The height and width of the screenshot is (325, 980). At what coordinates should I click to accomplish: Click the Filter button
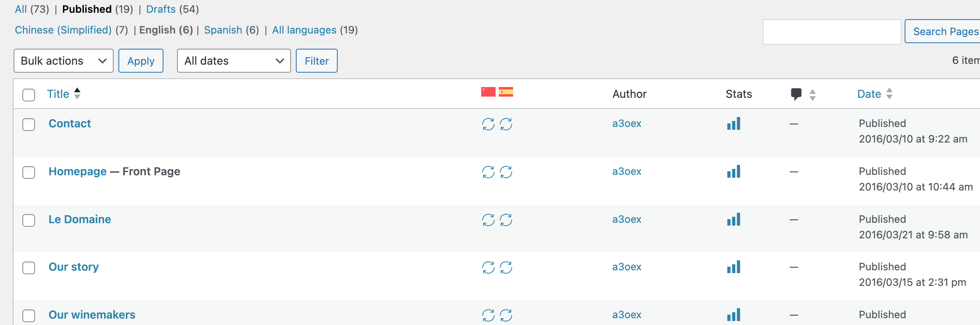[x=317, y=61]
